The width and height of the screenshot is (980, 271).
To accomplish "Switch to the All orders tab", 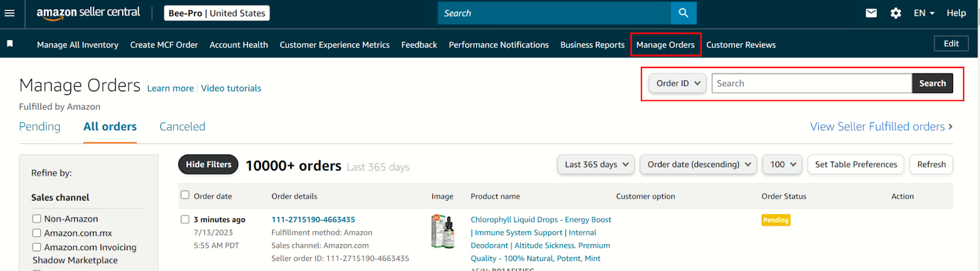I will (110, 127).
